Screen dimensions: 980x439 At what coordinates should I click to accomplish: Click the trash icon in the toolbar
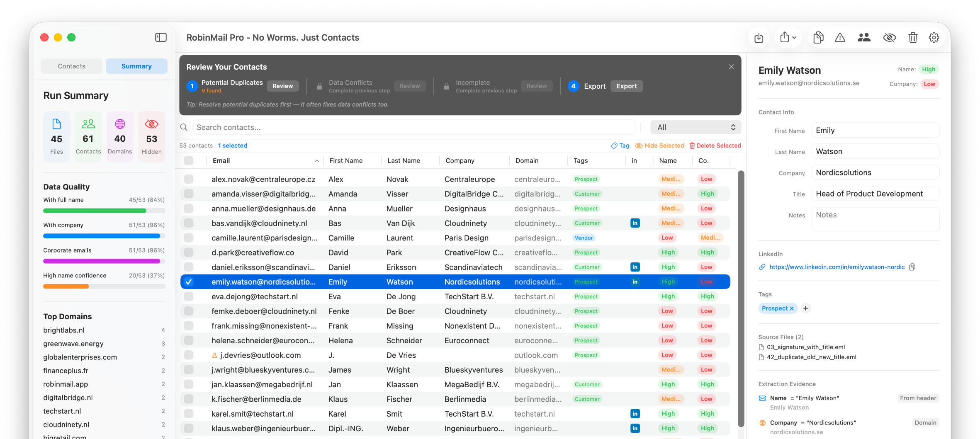[912, 38]
